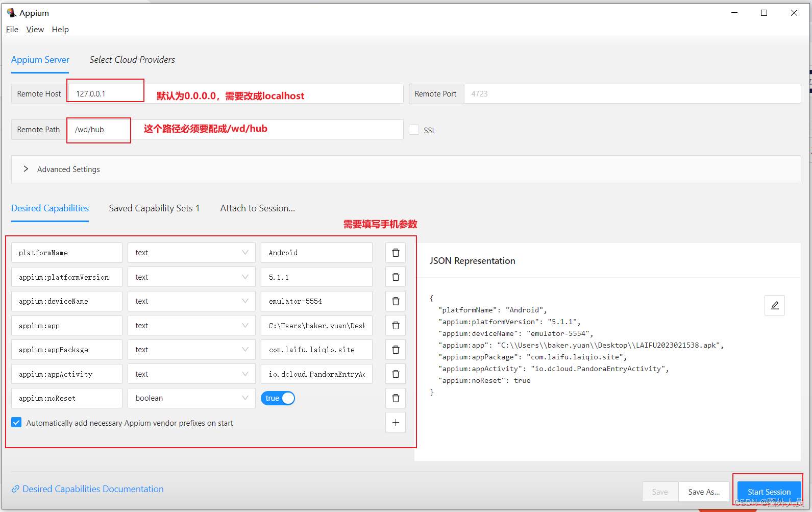812x512 pixels.
Task: Click the Start Session button
Action: tap(769, 492)
